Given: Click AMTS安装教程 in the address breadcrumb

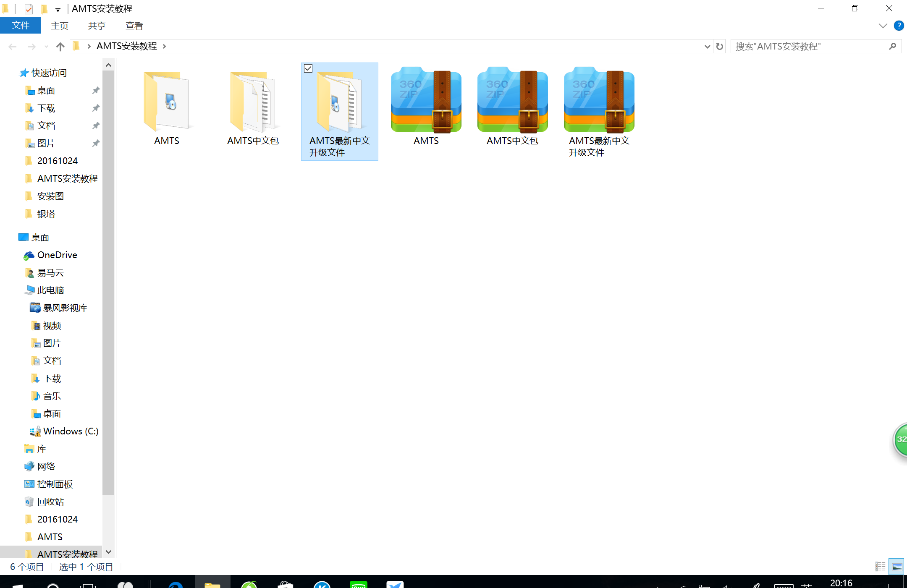Looking at the screenshot, I should click(127, 46).
